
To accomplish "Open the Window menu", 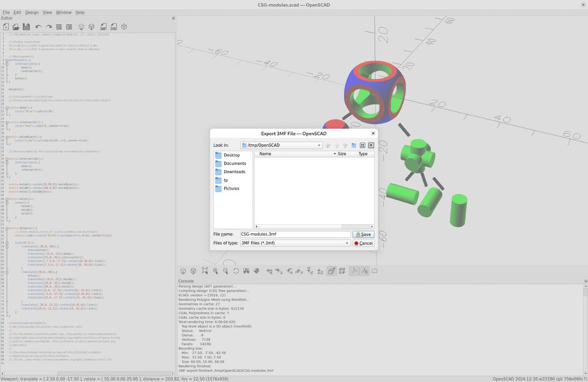I will click(x=64, y=12).
